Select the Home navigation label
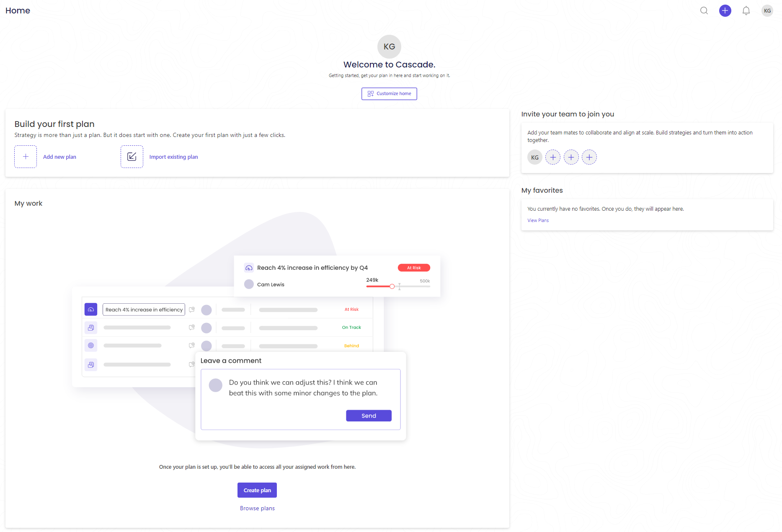 click(x=18, y=10)
